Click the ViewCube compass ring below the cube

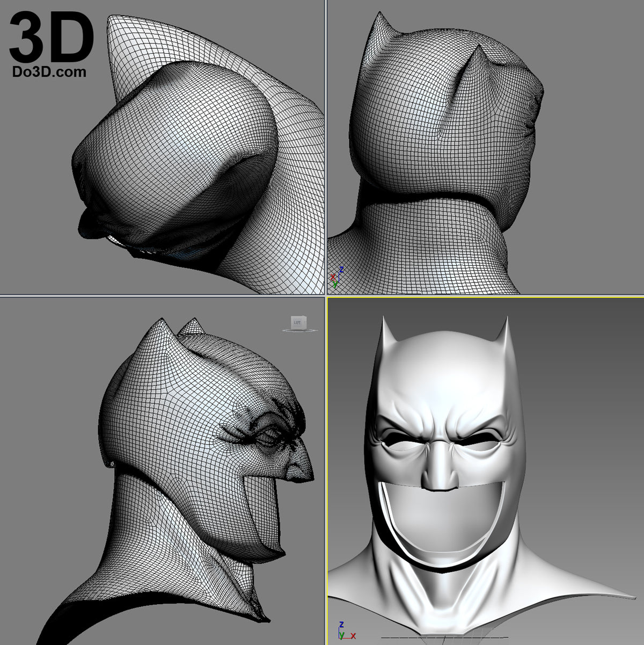pos(299,330)
